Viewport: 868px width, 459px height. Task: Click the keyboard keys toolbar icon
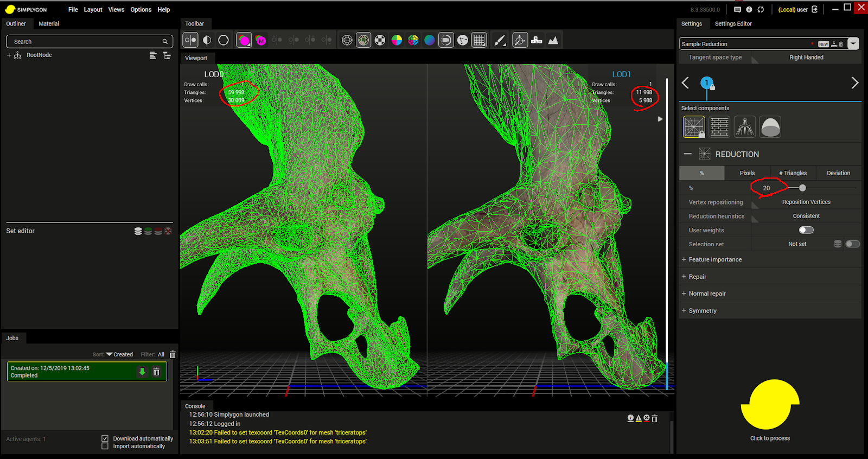(x=537, y=40)
